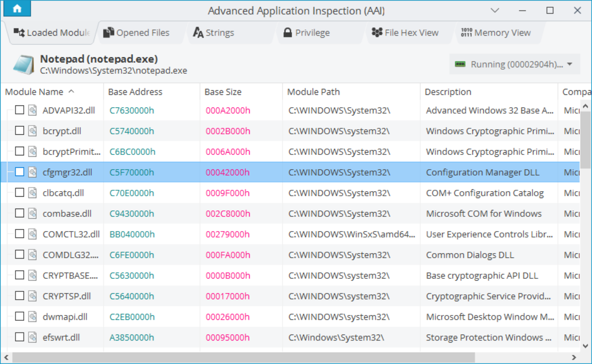Screen dimensions: 592x364
Task: Click the horizontal scrollbar thumb
Action: point(243,357)
